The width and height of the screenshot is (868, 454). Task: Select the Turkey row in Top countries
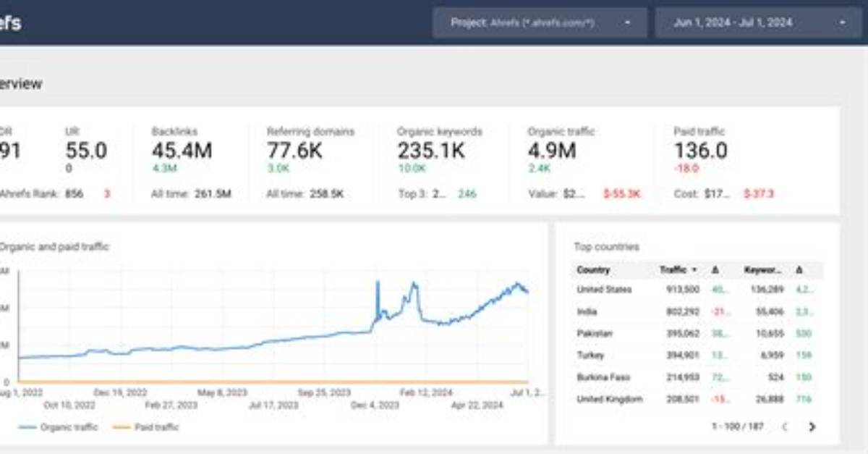tap(697, 356)
